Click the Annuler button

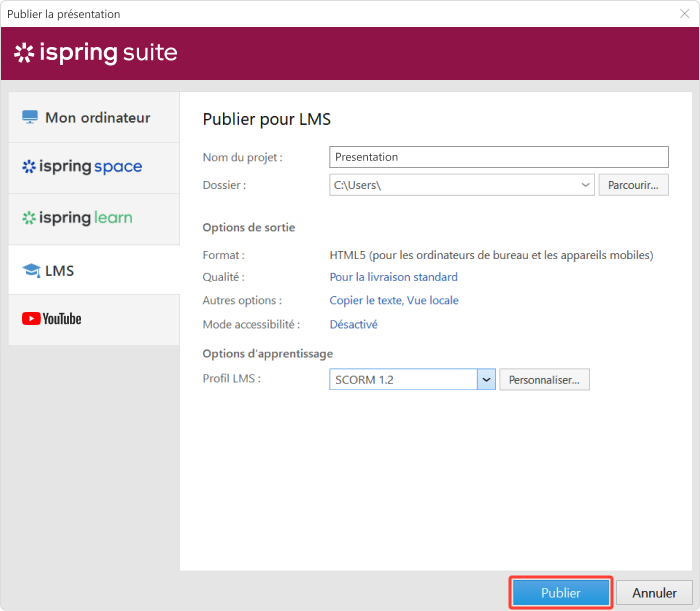pos(654,593)
